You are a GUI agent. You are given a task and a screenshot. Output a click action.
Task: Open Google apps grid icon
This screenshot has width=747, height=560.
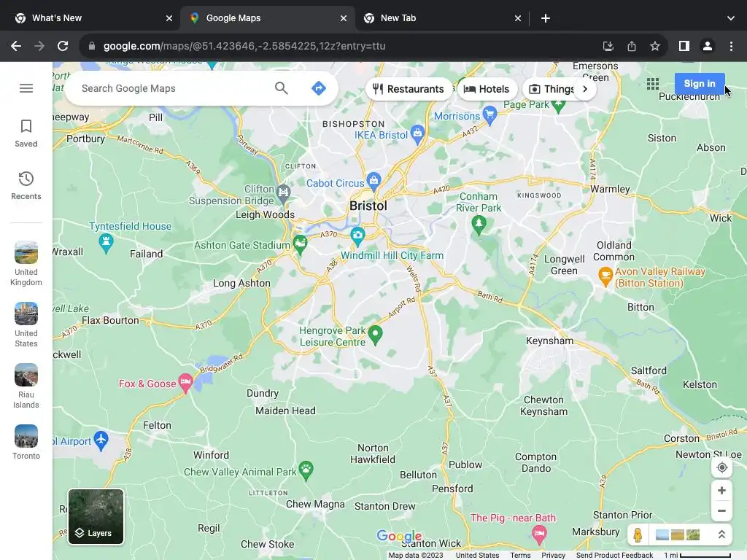(653, 85)
